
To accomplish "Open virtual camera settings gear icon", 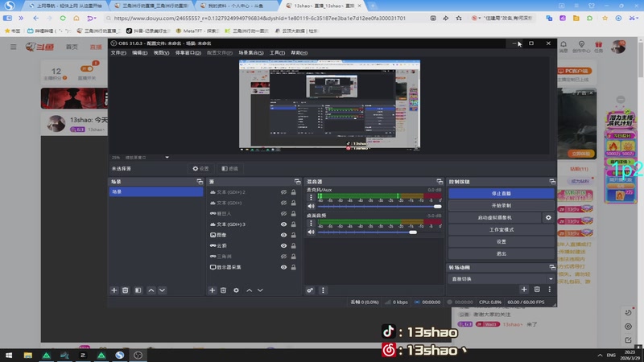I will click(x=548, y=217).
